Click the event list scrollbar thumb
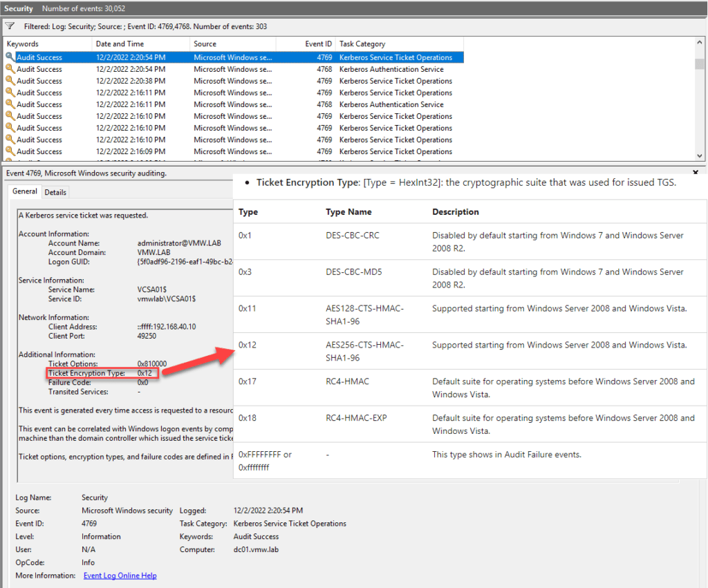Screen dimensions: 708x588 700,64
